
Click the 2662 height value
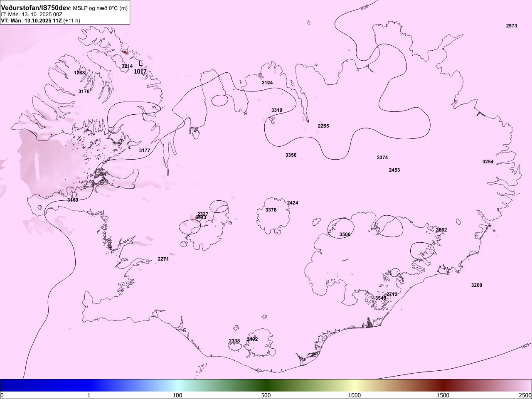point(441,230)
